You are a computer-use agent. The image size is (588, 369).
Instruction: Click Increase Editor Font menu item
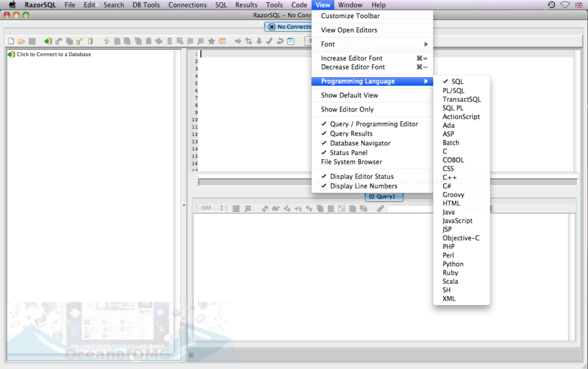tap(372, 58)
